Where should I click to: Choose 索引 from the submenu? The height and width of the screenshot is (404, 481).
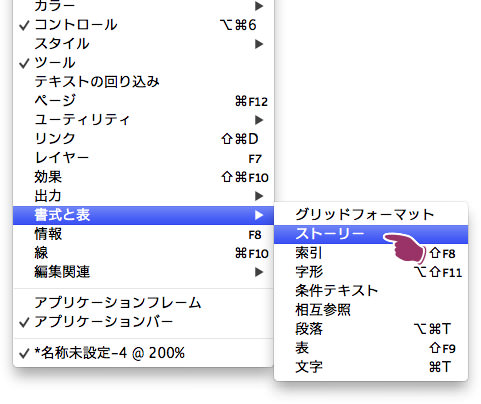pyautogui.click(x=371, y=253)
